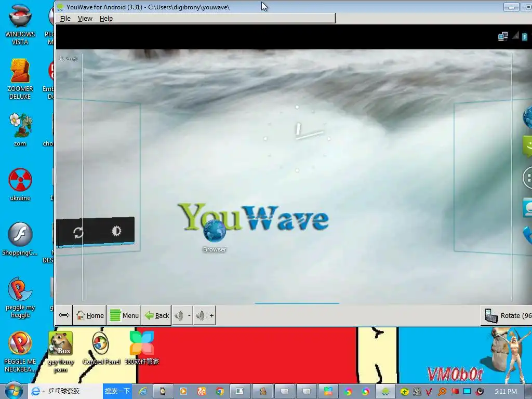This screenshot has width=532, height=399.
Task: Lower volume with the speaker minus button
Action: tap(182, 315)
